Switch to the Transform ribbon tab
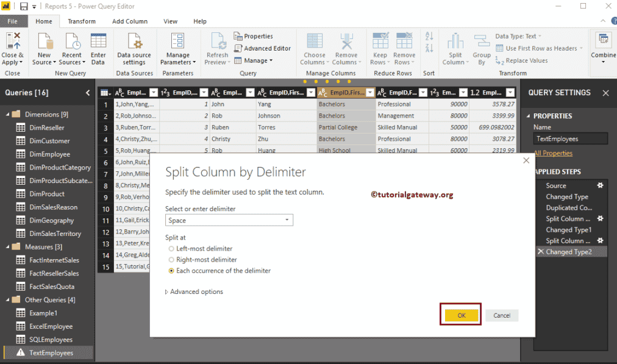 point(82,21)
